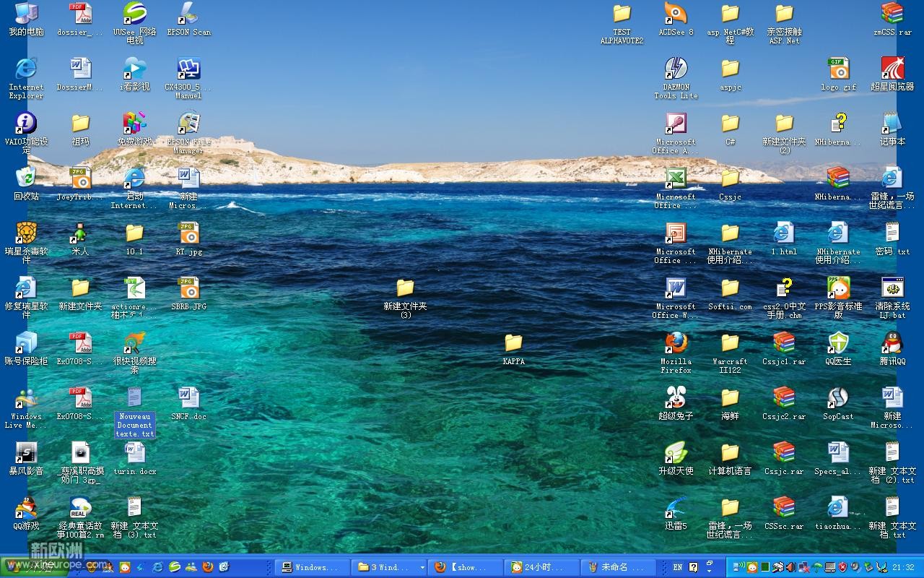Image resolution: width=924 pixels, height=578 pixels.
Task: Open the 回收站 recycle bin
Action: tap(26, 183)
